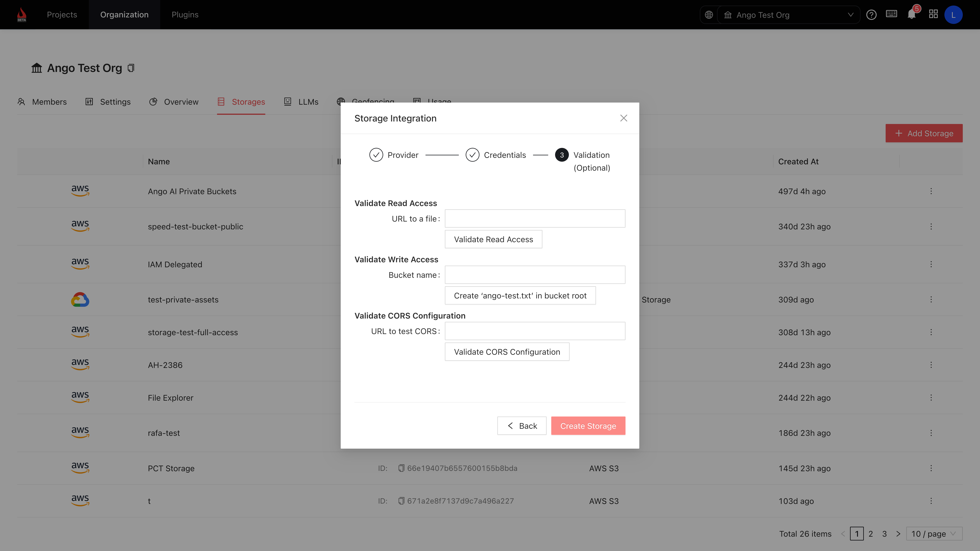This screenshot has height=551, width=980.
Task: Copy ID of storage named t
Action: (x=401, y=501)
